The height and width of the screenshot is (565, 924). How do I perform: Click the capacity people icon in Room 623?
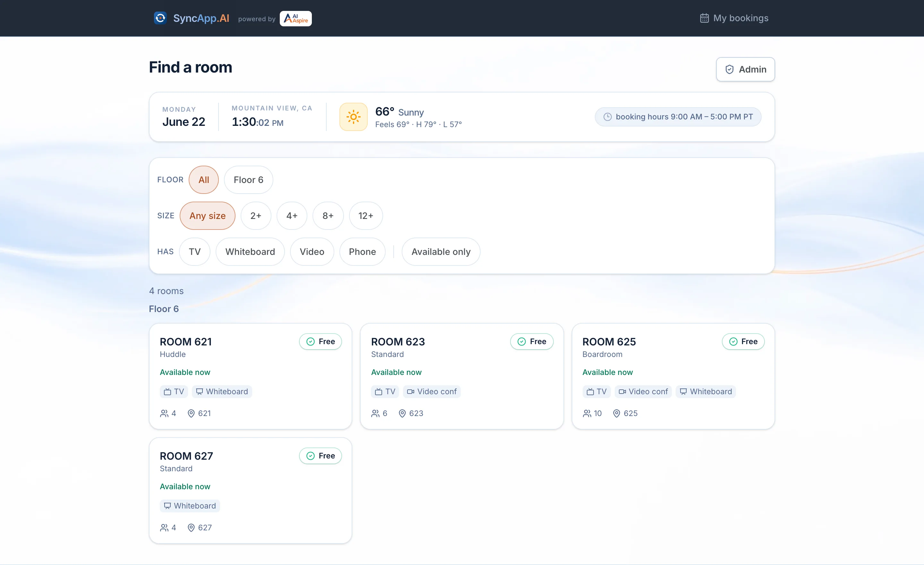tap(375, 413)
